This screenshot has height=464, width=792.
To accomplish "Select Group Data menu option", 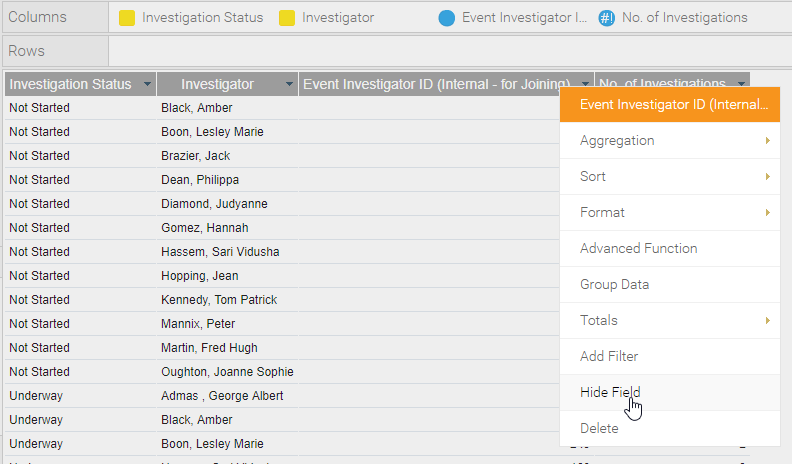I will 670,285.
